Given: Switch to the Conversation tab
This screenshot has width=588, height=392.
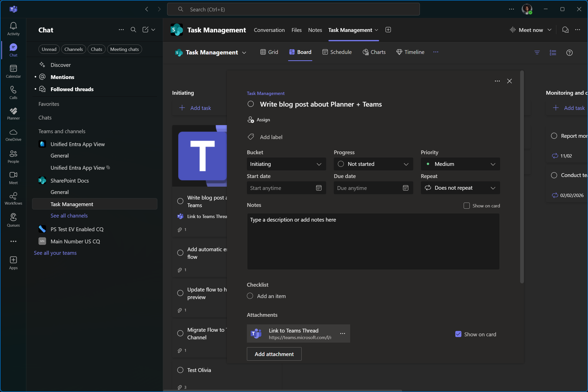Looking at the screenshot, I should (269, 30).
